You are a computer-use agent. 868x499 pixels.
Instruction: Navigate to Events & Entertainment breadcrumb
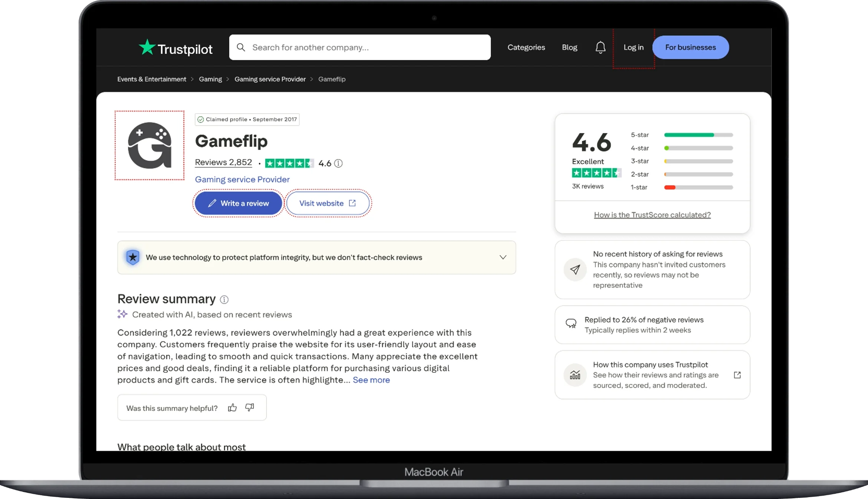pyautogui.click(x=152, y=79)
